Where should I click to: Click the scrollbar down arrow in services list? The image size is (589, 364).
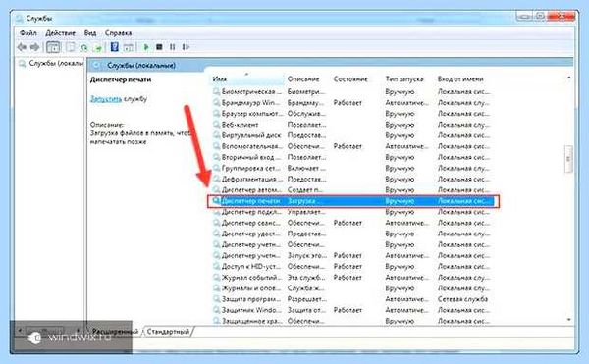[569, 319]
